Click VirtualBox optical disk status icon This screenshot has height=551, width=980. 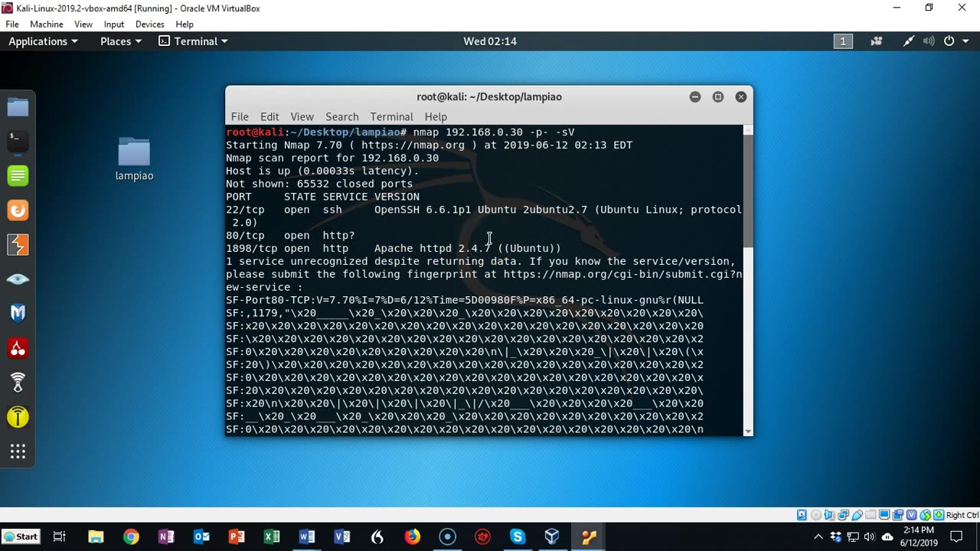(815, 515)
